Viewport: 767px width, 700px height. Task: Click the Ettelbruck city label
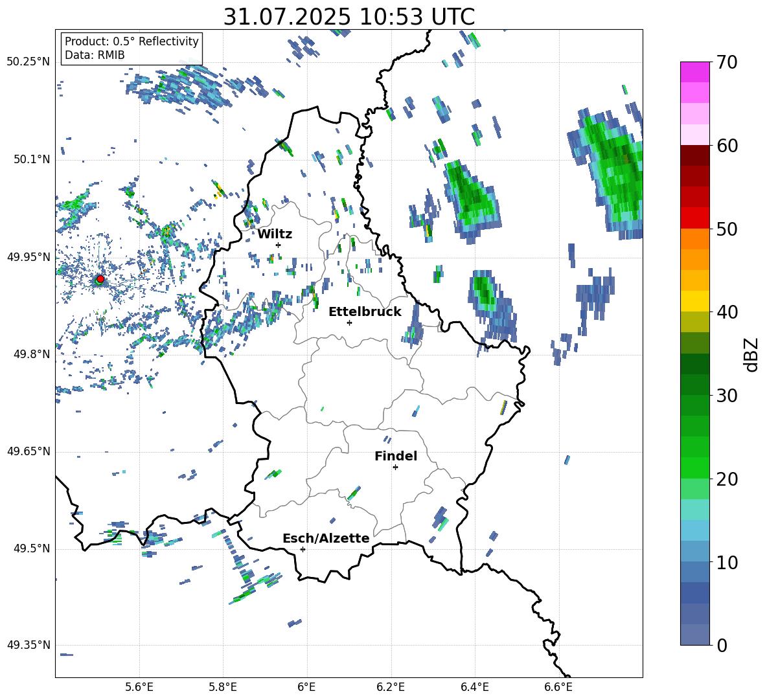pyautogui.click(x=365, y=312)
